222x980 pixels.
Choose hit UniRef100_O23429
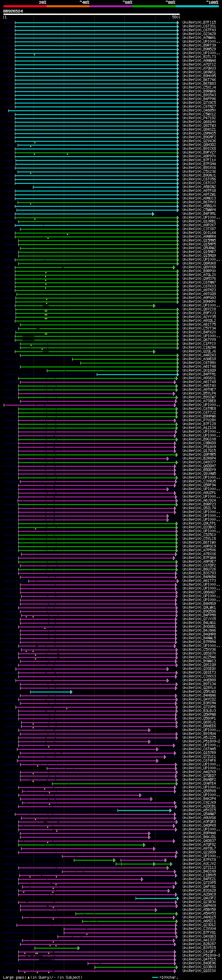[199, 34]
